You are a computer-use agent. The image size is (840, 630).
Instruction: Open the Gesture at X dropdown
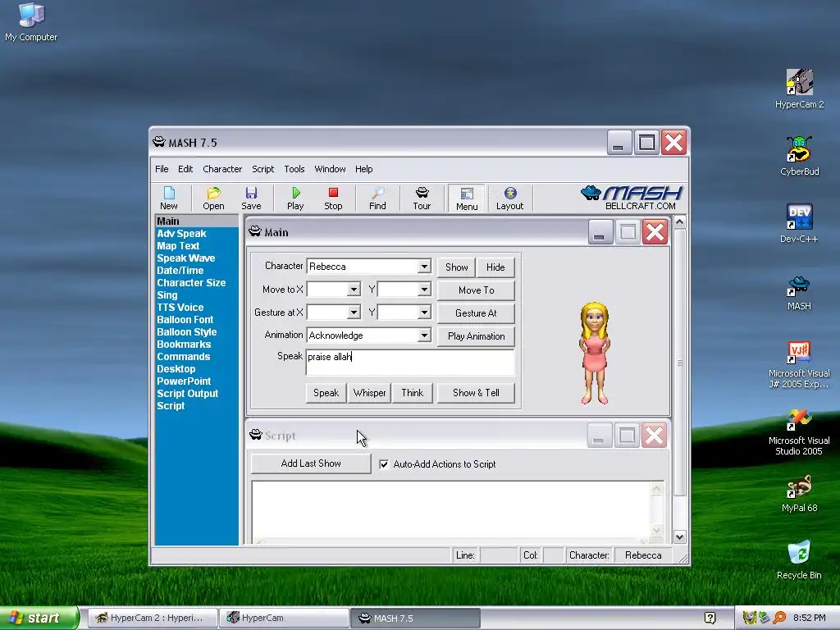tap(354, 313)
